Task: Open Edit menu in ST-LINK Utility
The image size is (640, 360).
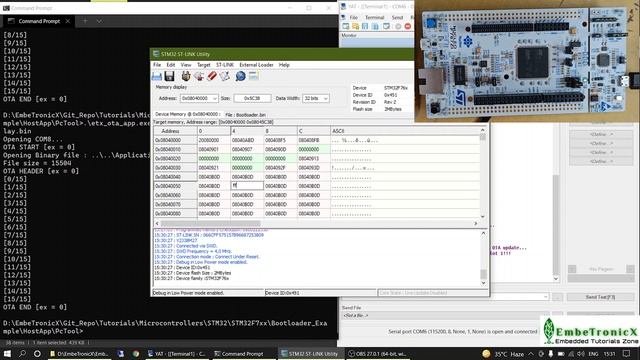Action: (x=171, y=65)
